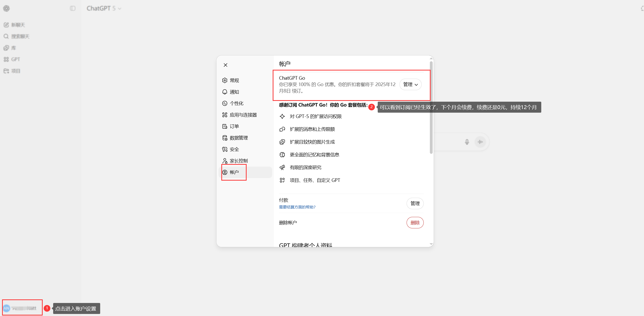The width and height of the screenshot is (644, 316).
Task: Open Projects (项目) in sidebar
Action: pyautogui.click(x=12, y=71)
